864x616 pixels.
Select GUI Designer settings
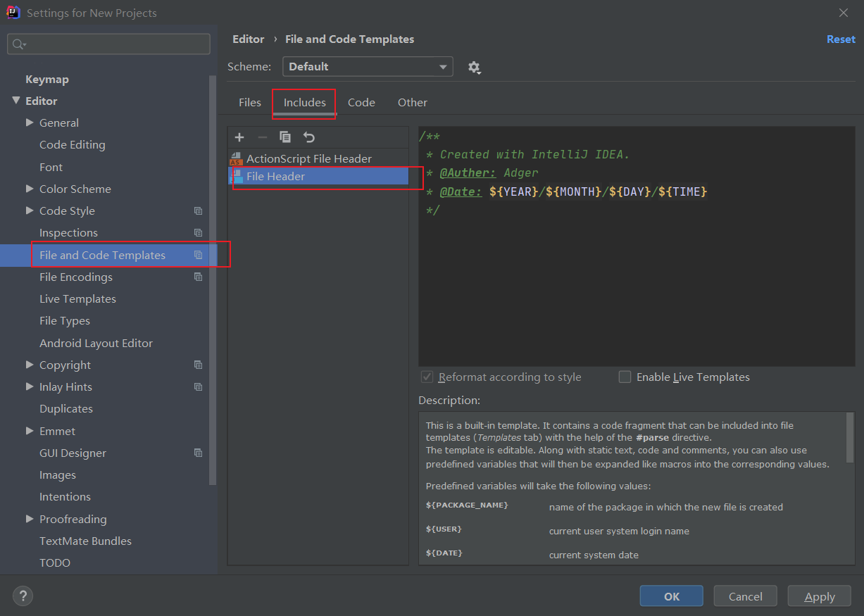(73, 453)
